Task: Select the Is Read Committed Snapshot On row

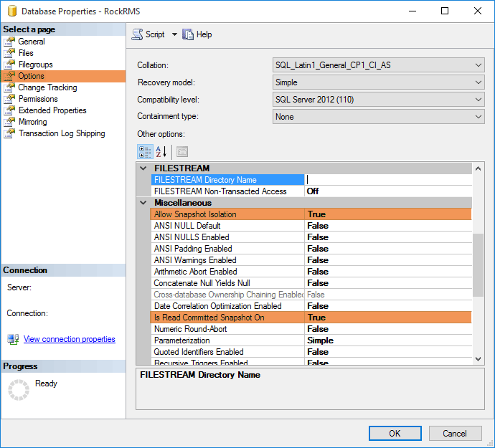Action: click(311, 318)
